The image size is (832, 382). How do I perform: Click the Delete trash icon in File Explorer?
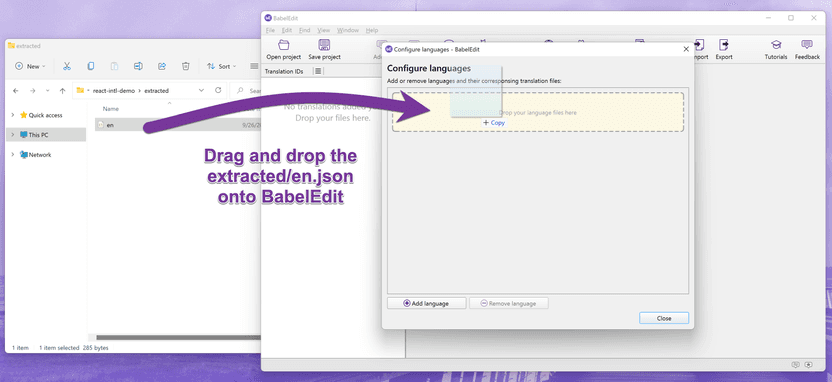pos(186,66)
